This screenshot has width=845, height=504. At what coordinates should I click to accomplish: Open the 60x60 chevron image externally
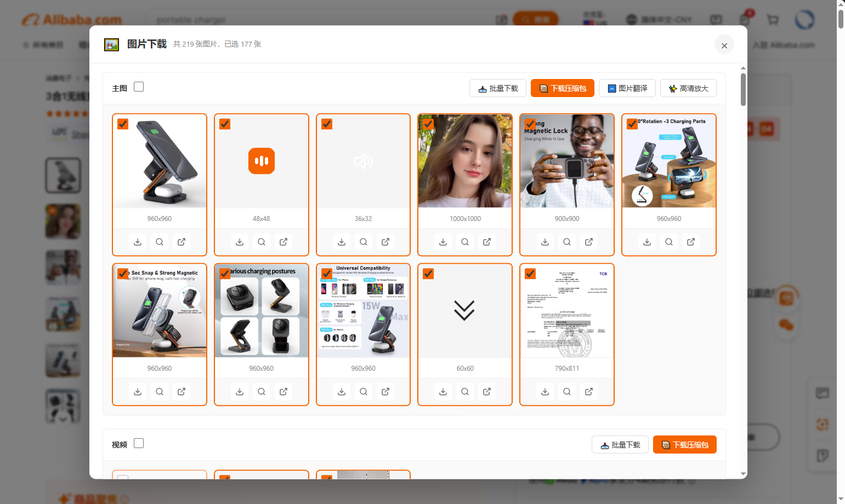(x=487, y=392)
